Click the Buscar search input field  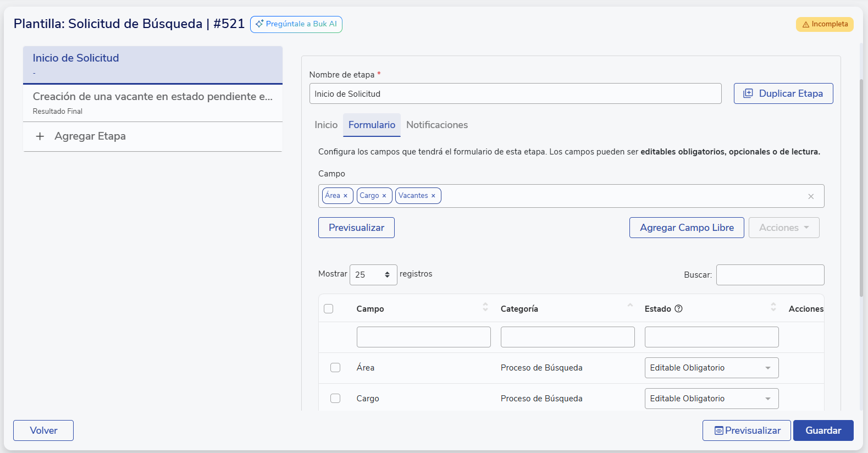coord(770,275)
